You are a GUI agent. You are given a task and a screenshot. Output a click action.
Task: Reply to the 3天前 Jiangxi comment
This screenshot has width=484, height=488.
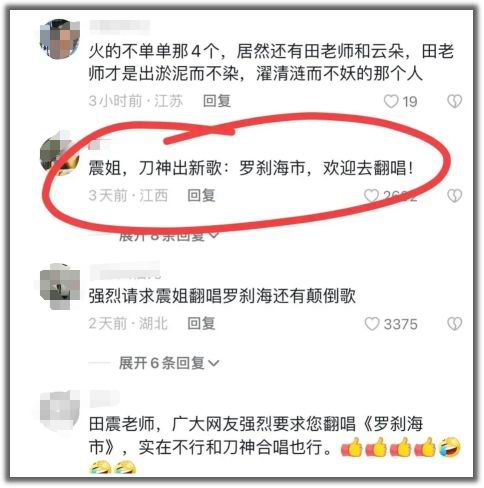201,196
